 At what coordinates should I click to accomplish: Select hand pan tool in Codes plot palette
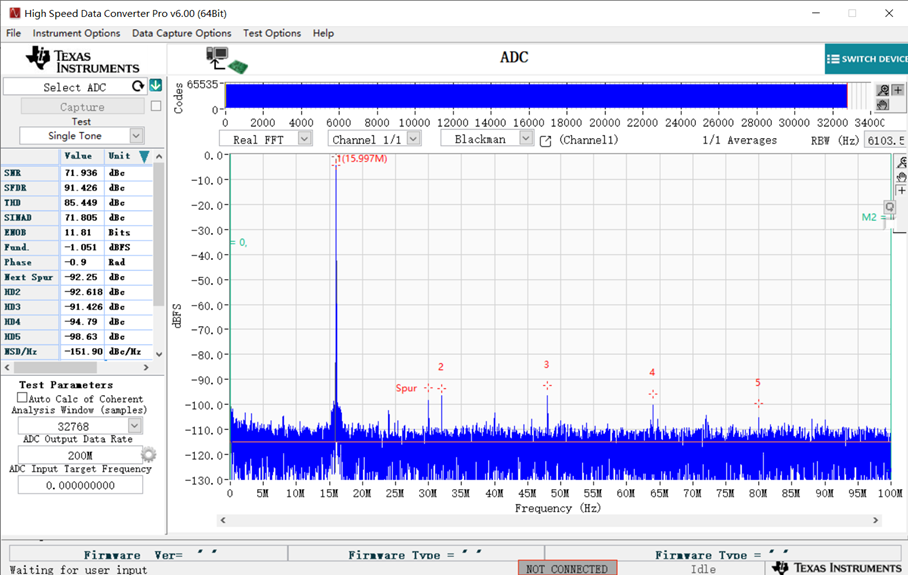click(883, 105)
